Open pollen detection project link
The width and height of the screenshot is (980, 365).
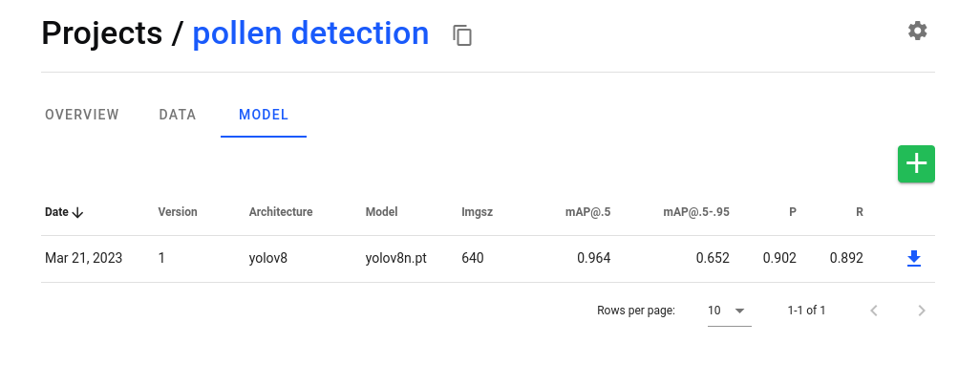pyautogui.click(x=310, y=33)
